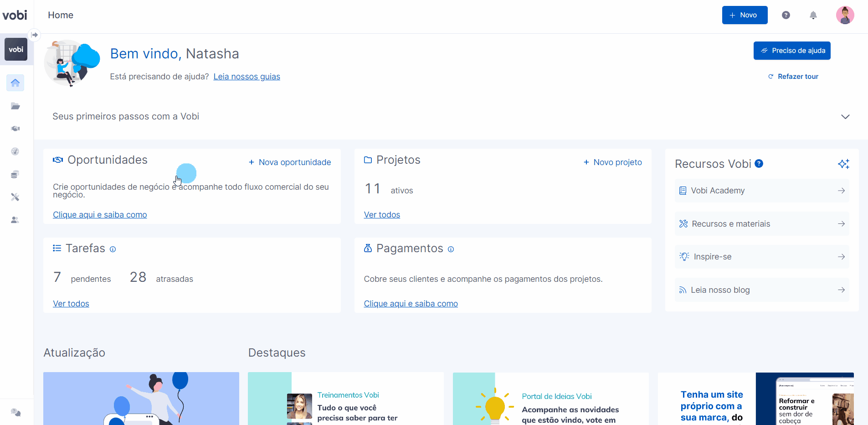868x425 pixels.
Task: Open the chat bubbles icon at sidebar bottom
Action: [15, 412]
